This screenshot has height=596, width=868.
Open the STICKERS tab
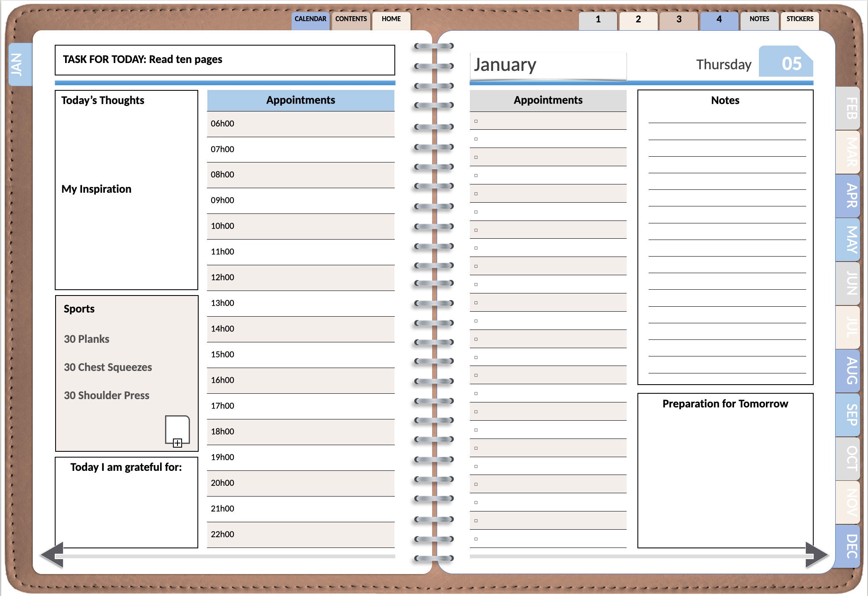(799, 19)
